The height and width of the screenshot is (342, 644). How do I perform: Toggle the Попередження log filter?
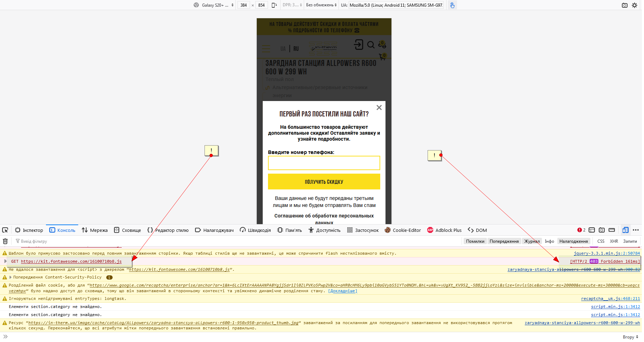click(x=504, y=241)
